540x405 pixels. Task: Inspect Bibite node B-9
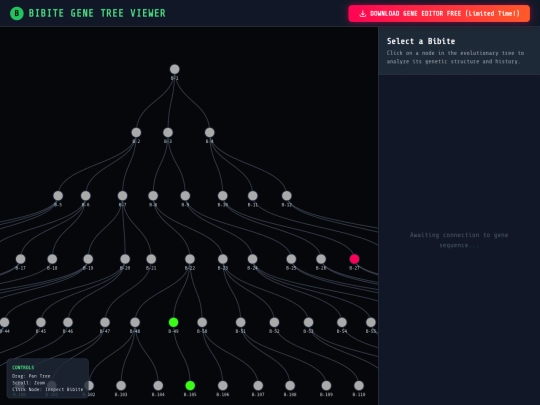pos(185,196)
